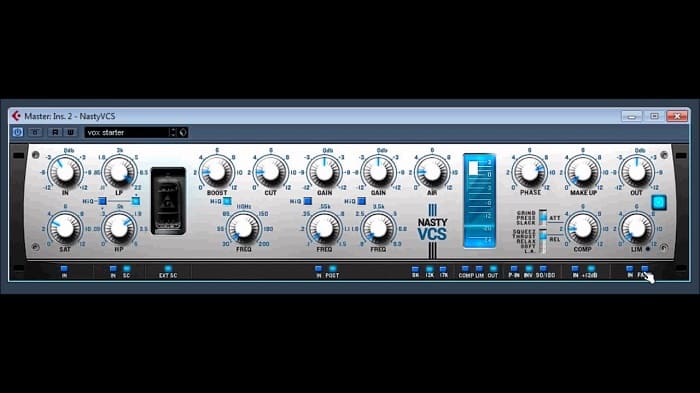
Task: Select the 12K air frequency switch
Action: click(x=429, y=269)
